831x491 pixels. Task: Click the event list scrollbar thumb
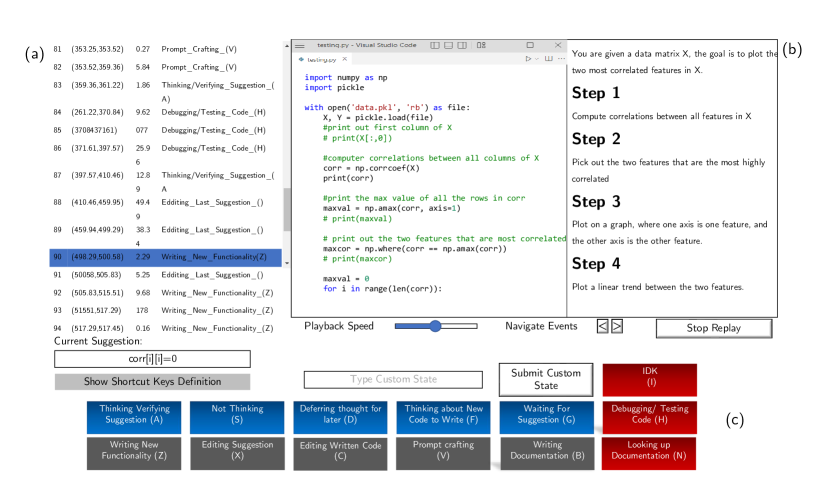(287, 209)
